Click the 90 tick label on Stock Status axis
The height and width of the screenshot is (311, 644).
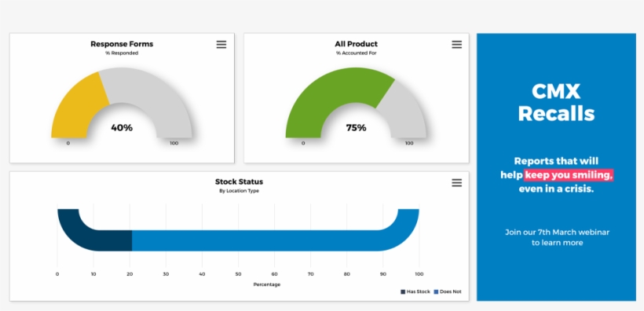pyautogui.click(x=382, y=274)
